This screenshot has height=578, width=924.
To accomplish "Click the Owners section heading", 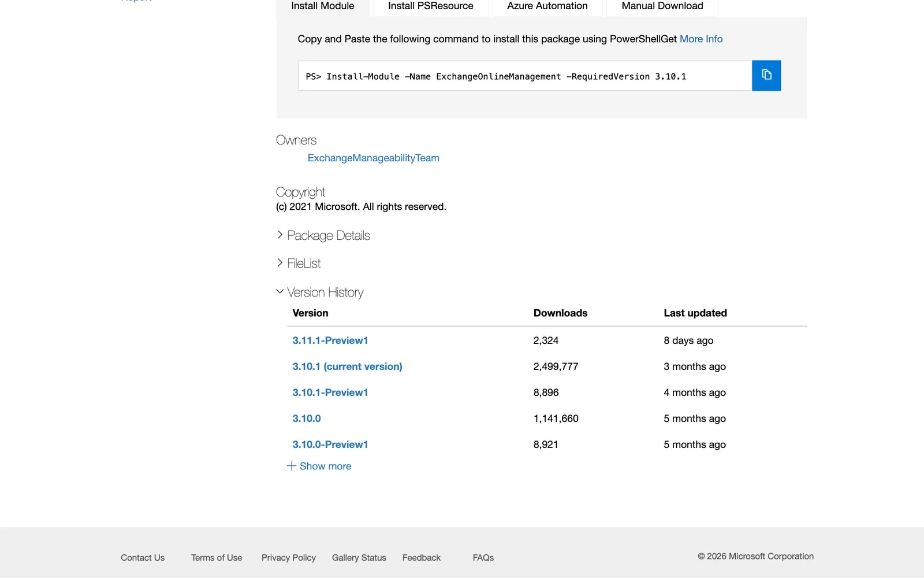I will [x=296, y=140].
